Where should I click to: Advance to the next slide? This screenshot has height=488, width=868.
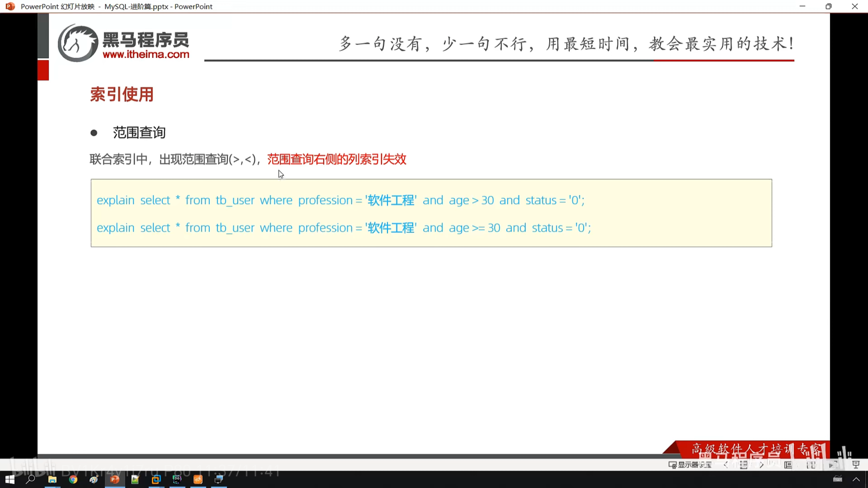761,465
